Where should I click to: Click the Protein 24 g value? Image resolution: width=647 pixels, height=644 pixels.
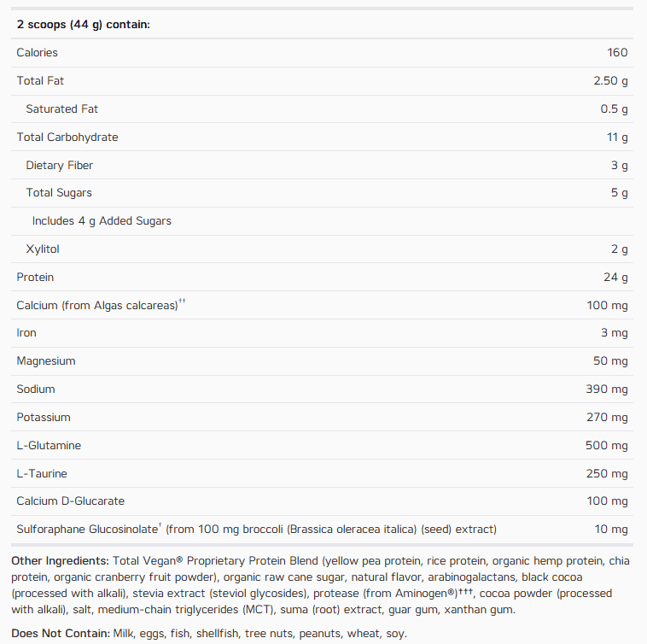pyautogui.click(x=615, y=277)
